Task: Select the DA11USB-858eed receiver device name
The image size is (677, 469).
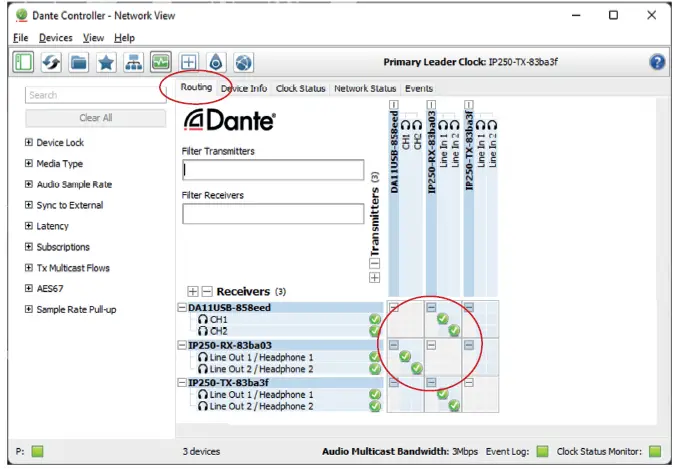Action: click(x=229, y=307)
